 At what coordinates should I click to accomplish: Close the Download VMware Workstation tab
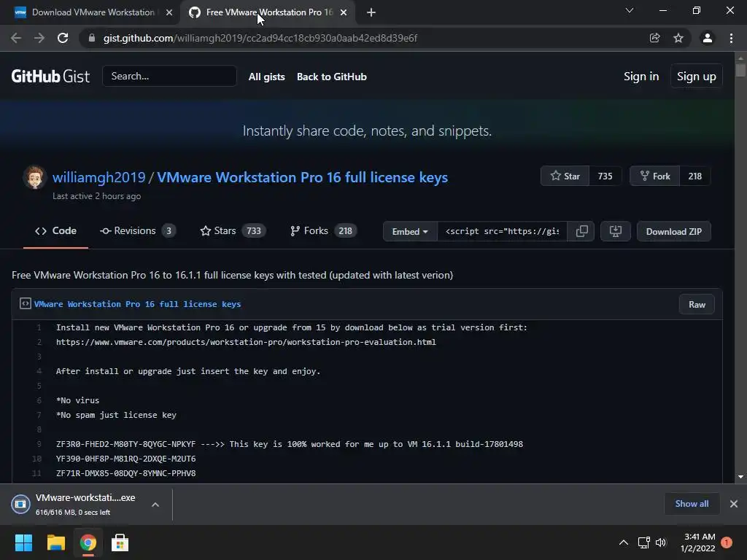(x=169, y=12)
